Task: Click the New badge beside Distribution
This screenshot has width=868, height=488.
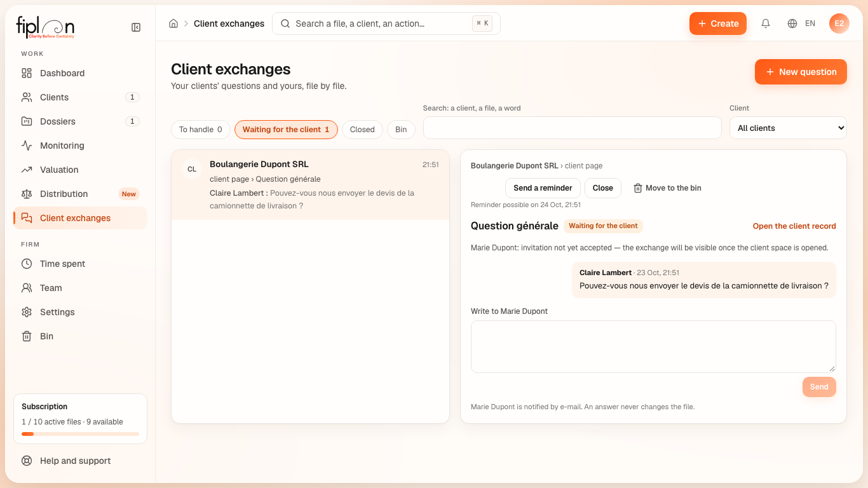Action: (x=129, y=194)
